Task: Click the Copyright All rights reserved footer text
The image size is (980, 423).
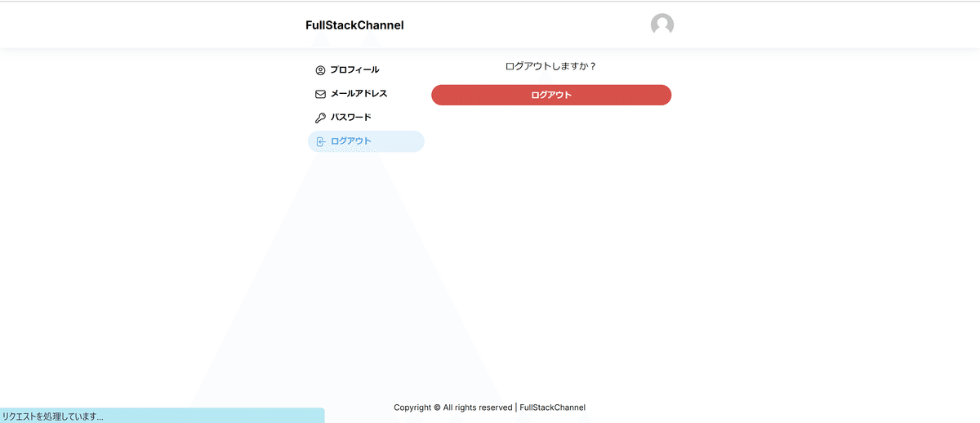Action: (490, 407)
